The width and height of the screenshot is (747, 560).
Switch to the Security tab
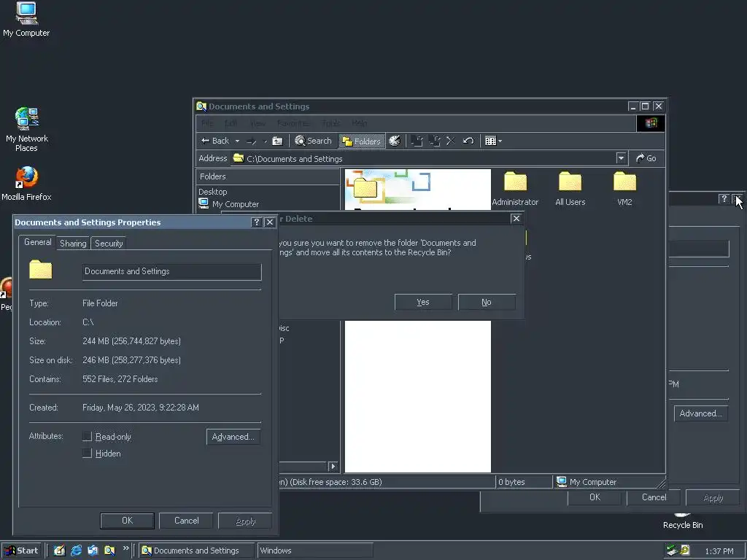click(x=109, y=244)
